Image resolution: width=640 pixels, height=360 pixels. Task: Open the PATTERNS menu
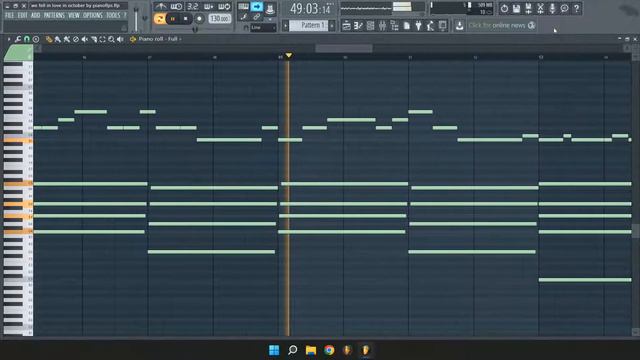pyautogui.click(x=54, y=16)
